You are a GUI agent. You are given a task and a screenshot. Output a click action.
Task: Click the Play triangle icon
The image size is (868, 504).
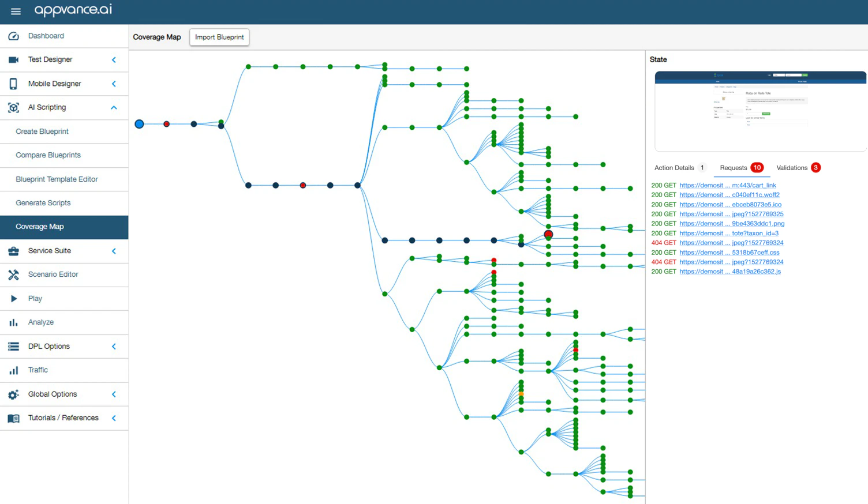14,298
